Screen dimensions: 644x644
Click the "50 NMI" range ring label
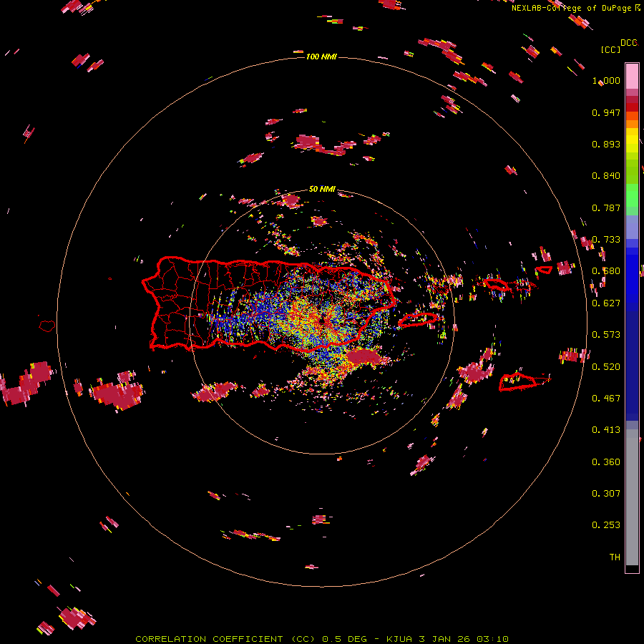coord(322,189)
